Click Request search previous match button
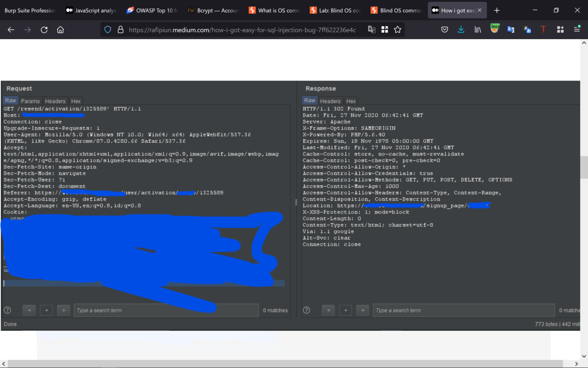The image size is (588, 368). click(29, 310)
